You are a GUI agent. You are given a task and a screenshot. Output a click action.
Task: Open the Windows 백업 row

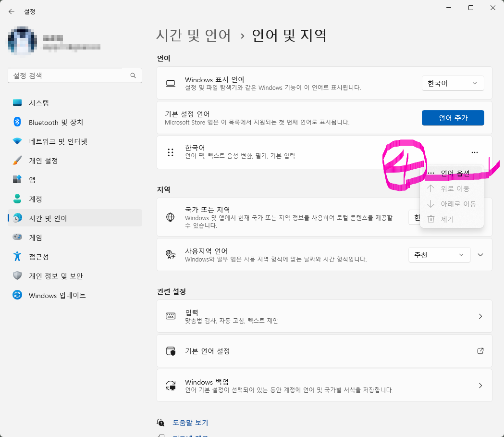pos(324,385)
